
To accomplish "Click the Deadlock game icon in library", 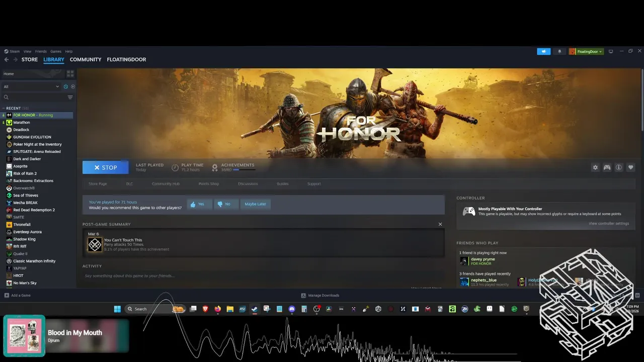I will tap(9, 130).
